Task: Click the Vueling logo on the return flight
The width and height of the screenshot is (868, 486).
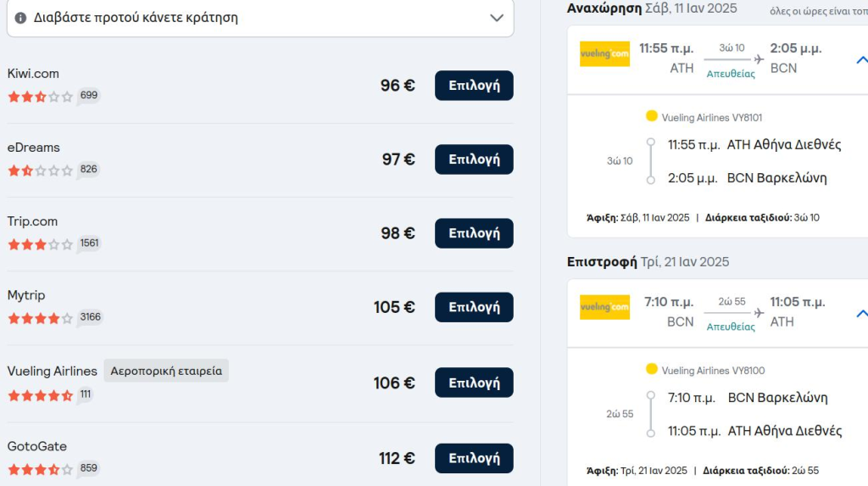Action: pos(604,307)
